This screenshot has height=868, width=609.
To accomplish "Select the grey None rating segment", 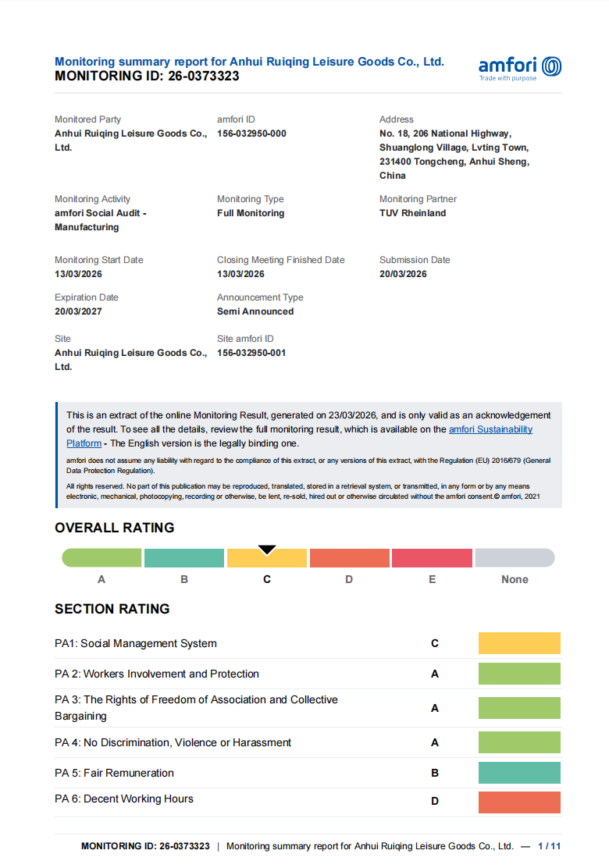I will [x=515, y=557].
